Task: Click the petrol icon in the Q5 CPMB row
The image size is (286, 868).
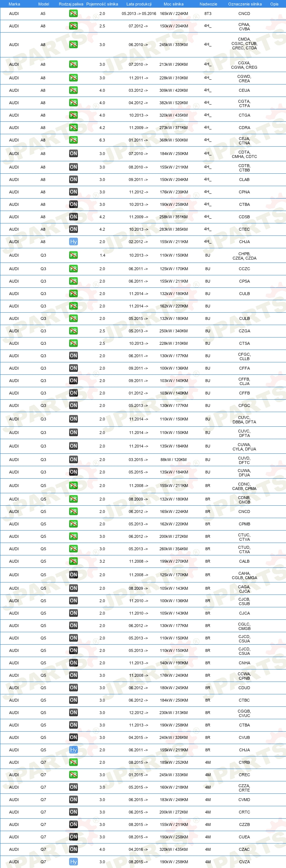Action: pyautogui.click(x=73, y=524)
